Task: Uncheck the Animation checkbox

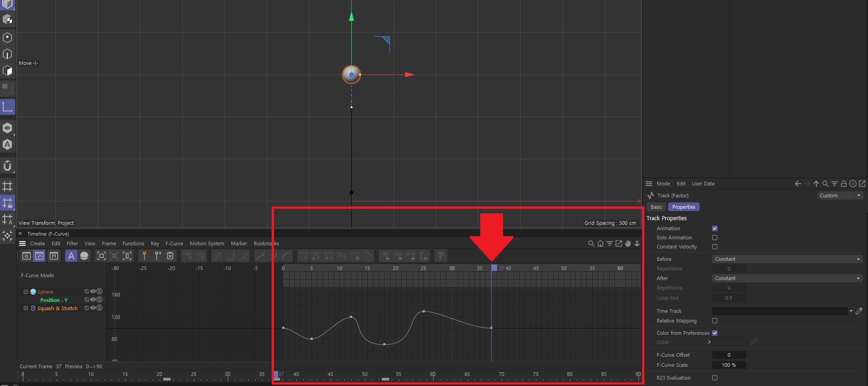Action: [715, 228]
